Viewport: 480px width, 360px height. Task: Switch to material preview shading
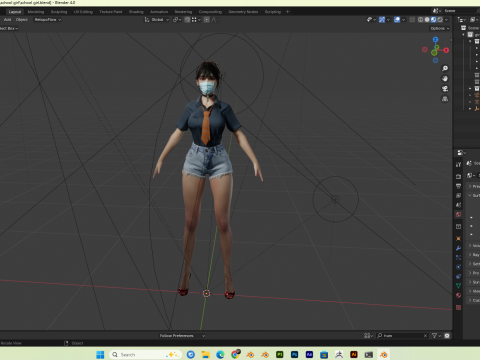pyautogui.click(x=433, y=20)
